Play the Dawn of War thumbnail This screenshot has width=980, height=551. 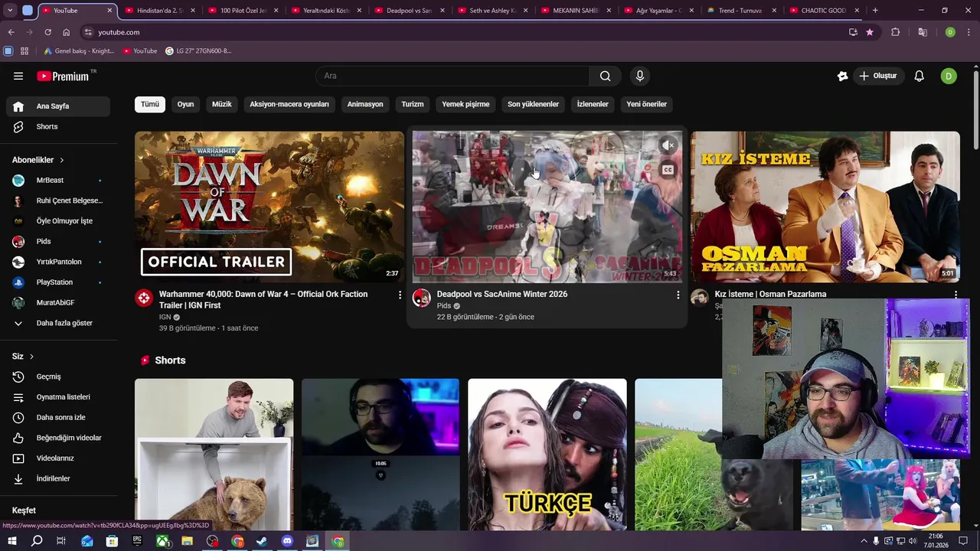tap(269, 207)
